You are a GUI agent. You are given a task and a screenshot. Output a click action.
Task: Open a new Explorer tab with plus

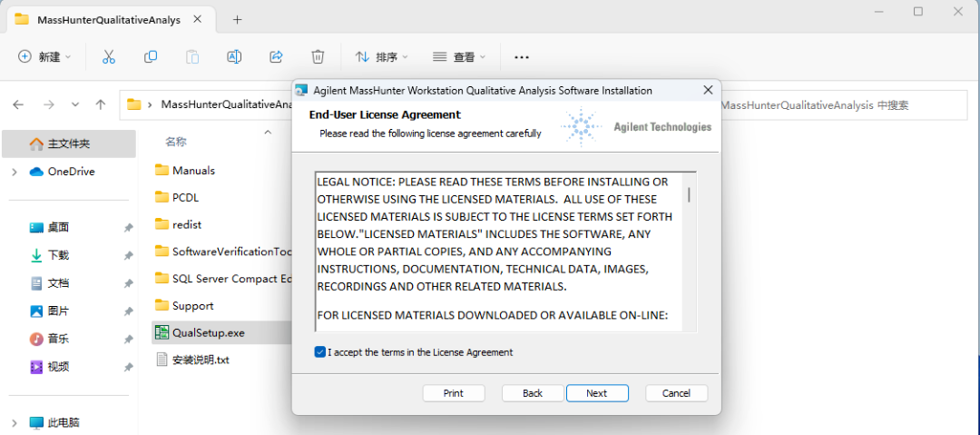coord(237,19)
